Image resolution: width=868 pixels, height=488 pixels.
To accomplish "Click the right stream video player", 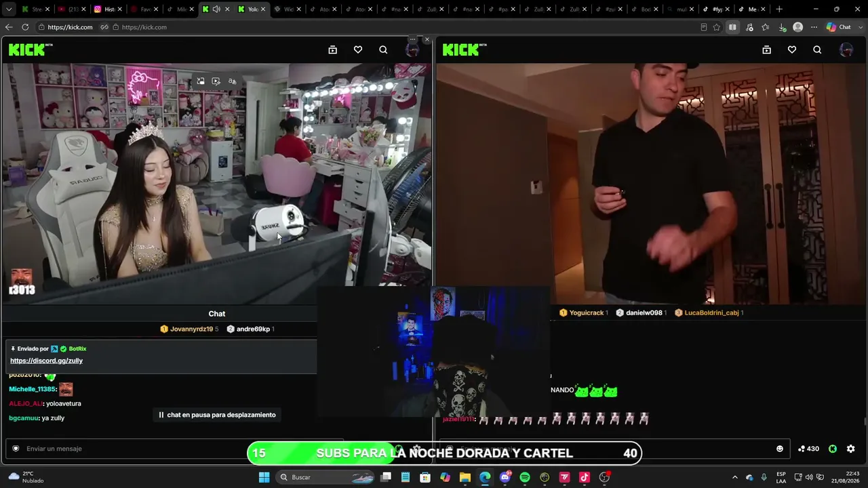I will point(651,183).
